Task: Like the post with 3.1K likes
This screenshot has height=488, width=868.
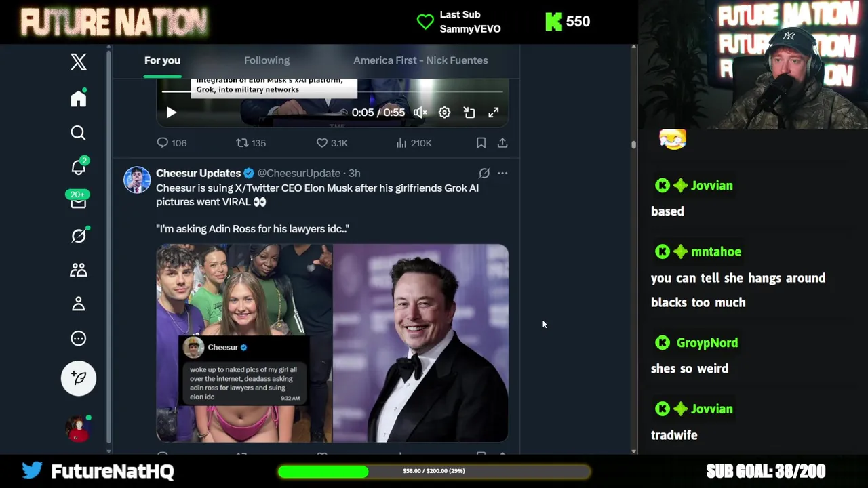Action: [332, 143]
